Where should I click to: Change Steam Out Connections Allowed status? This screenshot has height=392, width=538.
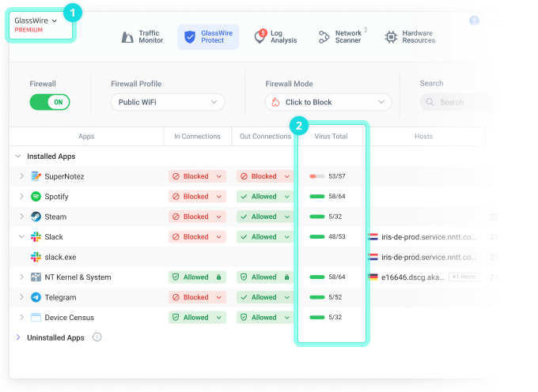pyautogui.click(x=265, y=217)
